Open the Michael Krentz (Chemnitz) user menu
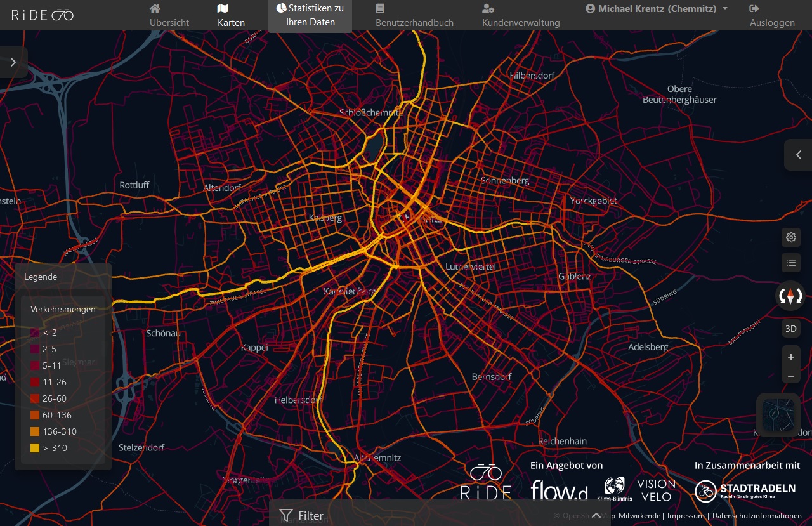Viewport: 812px width, 526px height. point(657,9)
